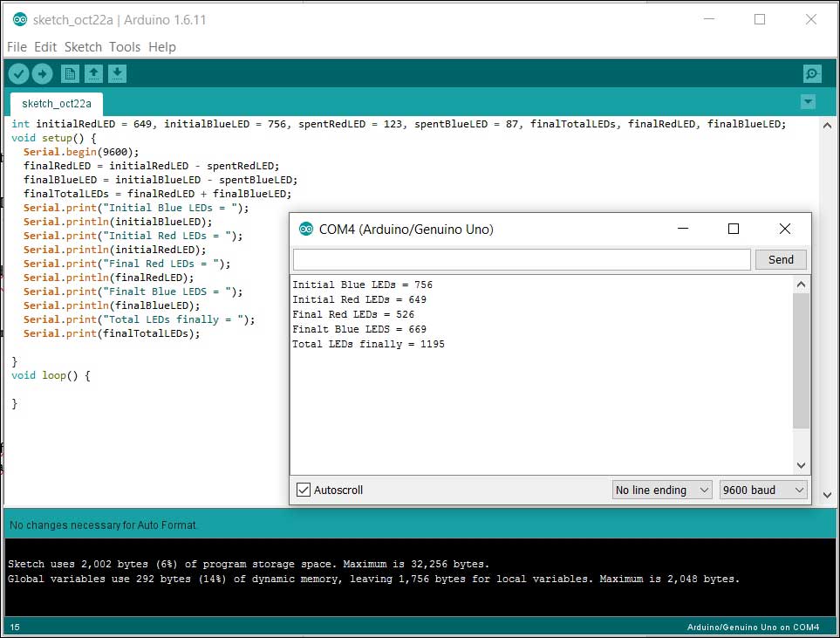Click the Upload arrow icon
The height and width of the screenshot is (638, 840).
coord(42,74)
